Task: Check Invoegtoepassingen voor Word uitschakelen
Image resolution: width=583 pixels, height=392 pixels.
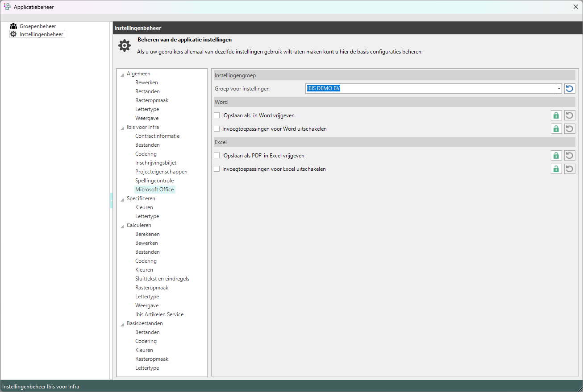Action: tap(217, 129)
